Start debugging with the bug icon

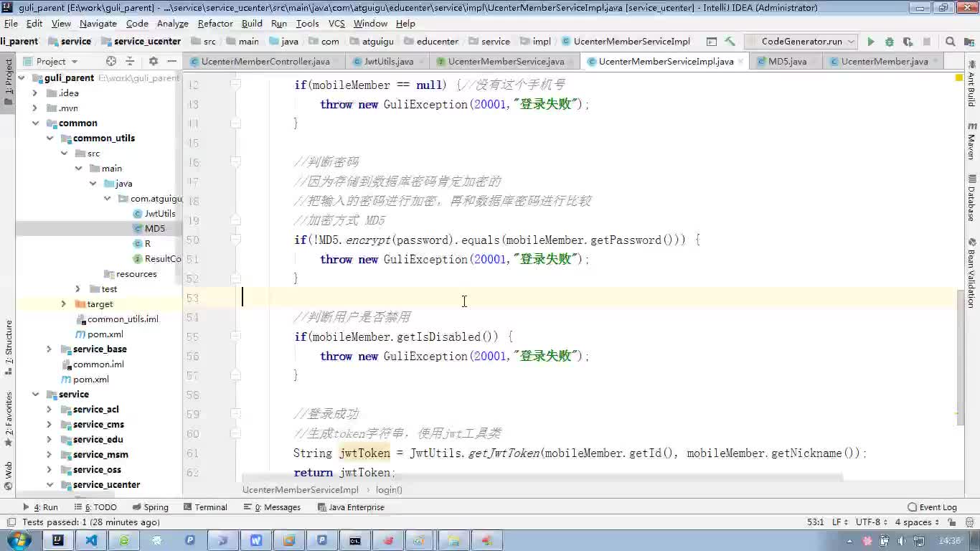coord(890,42)
